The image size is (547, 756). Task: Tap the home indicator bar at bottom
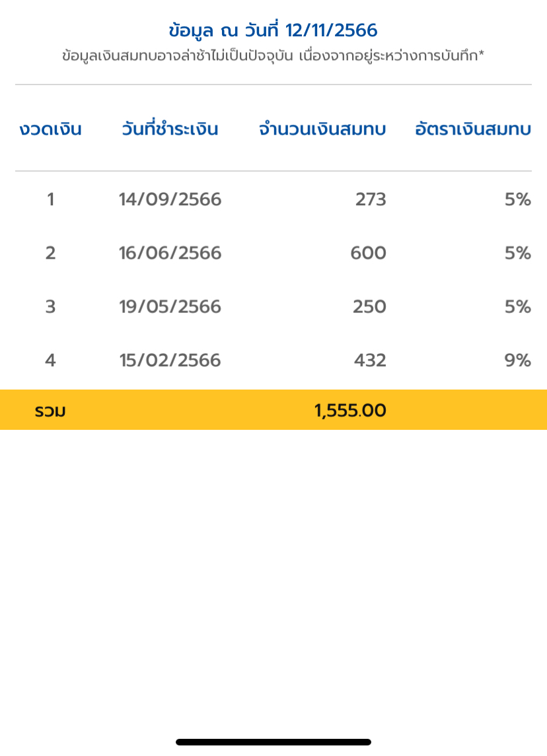(x=273, y=742)
